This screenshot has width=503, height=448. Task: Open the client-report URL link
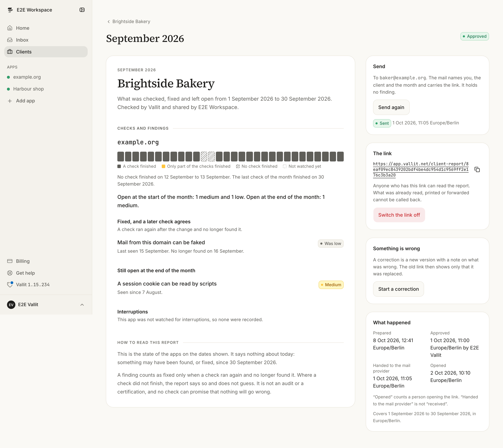(421, 169)
